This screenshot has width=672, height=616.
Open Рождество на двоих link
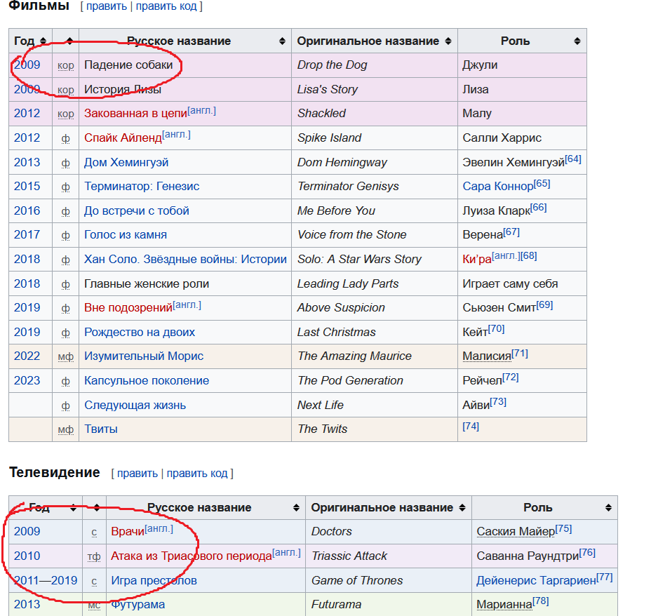click(x=140, y=333)
